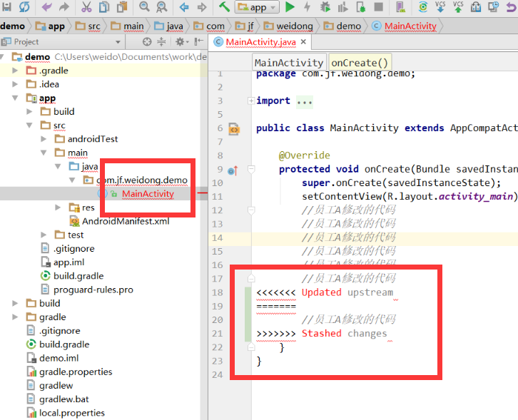Cut selection with the scissors icon
Viewport: 518px width, 420px height.
86,6
